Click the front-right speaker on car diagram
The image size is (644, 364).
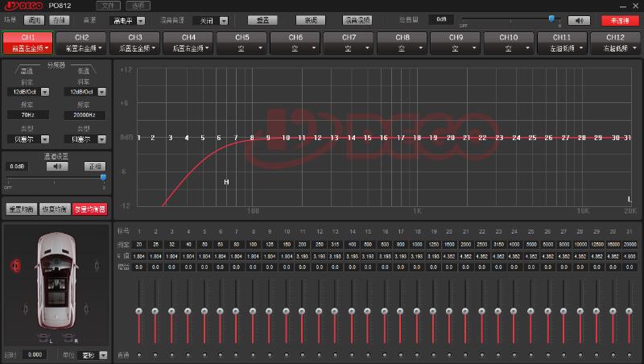[x=99, y=265]
